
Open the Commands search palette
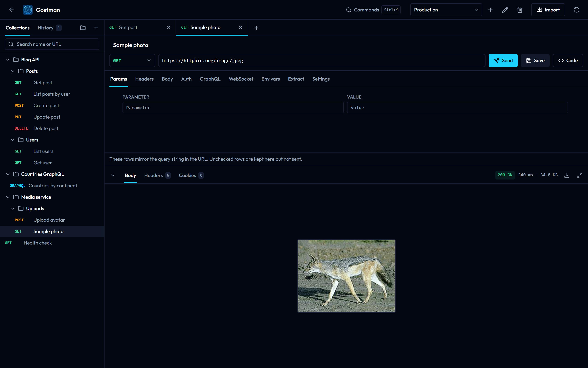[373, 10]
